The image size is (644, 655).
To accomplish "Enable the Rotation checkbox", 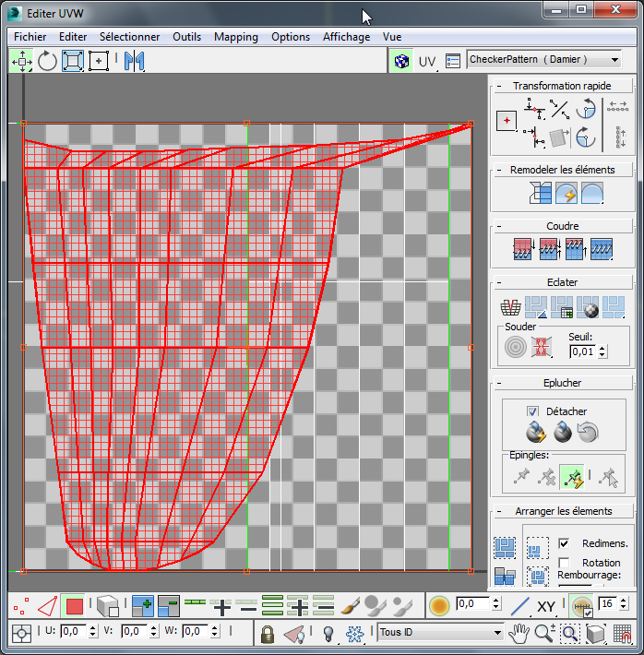I will [564, 563].
